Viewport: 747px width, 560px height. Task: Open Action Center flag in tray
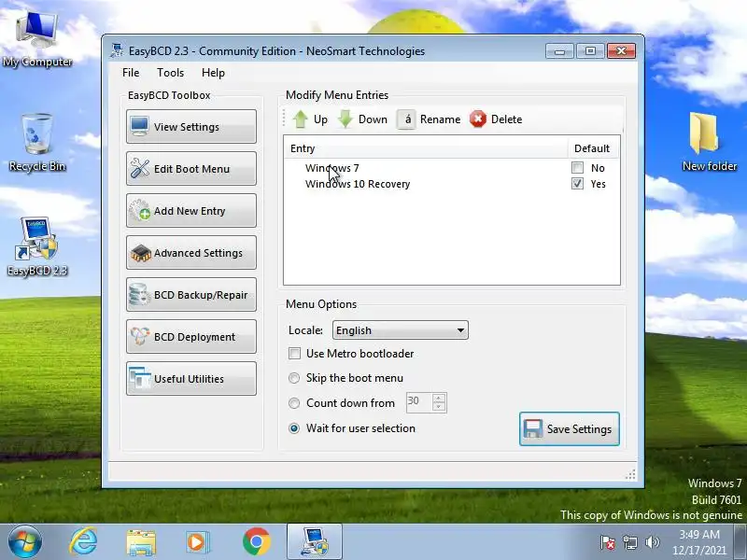(607, 542)
